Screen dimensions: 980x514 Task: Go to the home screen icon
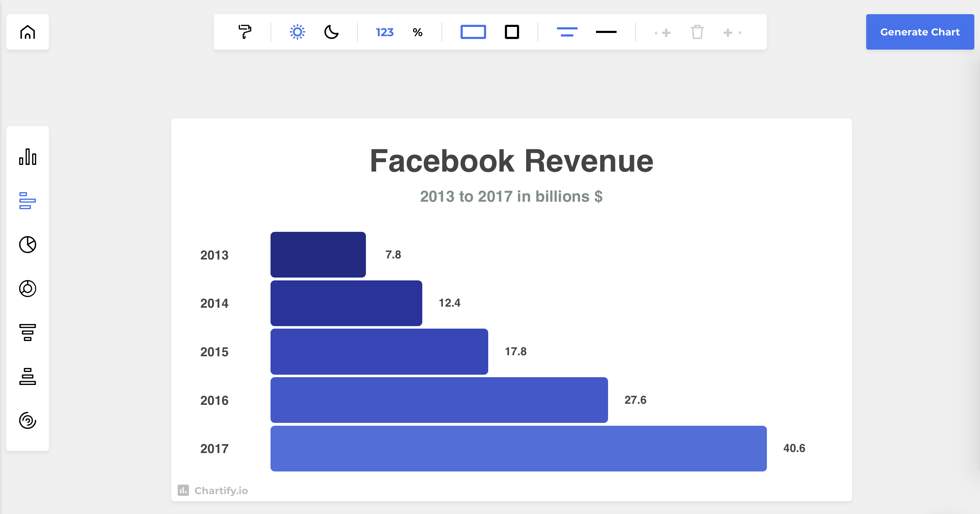pos(27,32)
